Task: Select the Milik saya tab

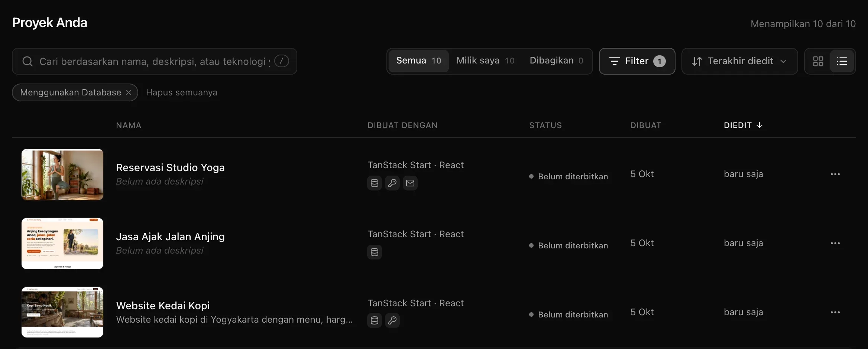Action: click(x=485, y=61)
